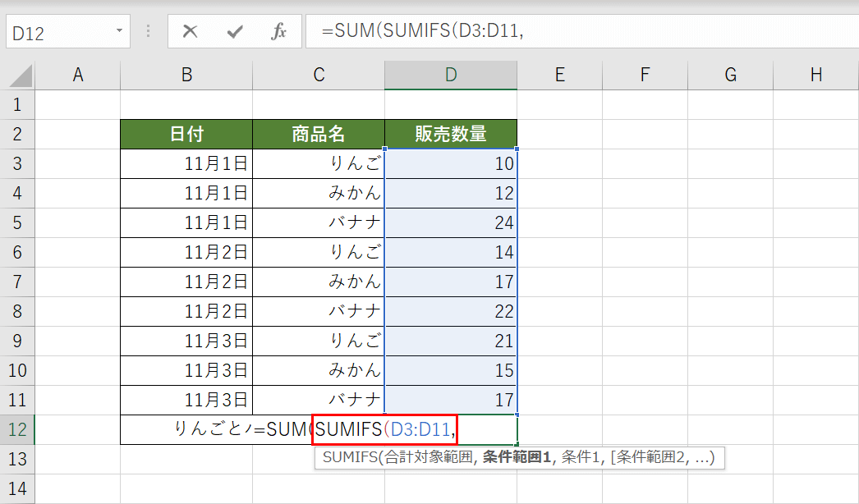Screen dimensions: 859x504
Task: Select cell with value 24 in column D
Action: (450, 222)
